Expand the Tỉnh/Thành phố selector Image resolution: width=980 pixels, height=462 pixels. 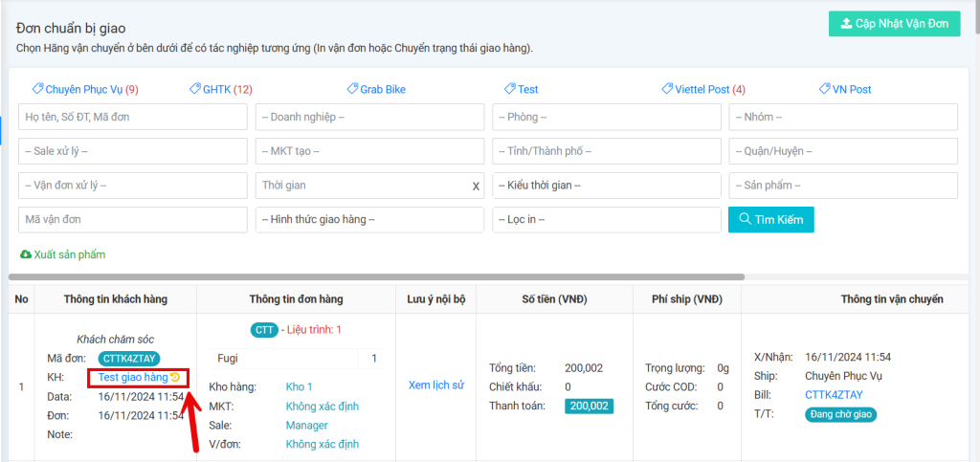click(607, 151)
